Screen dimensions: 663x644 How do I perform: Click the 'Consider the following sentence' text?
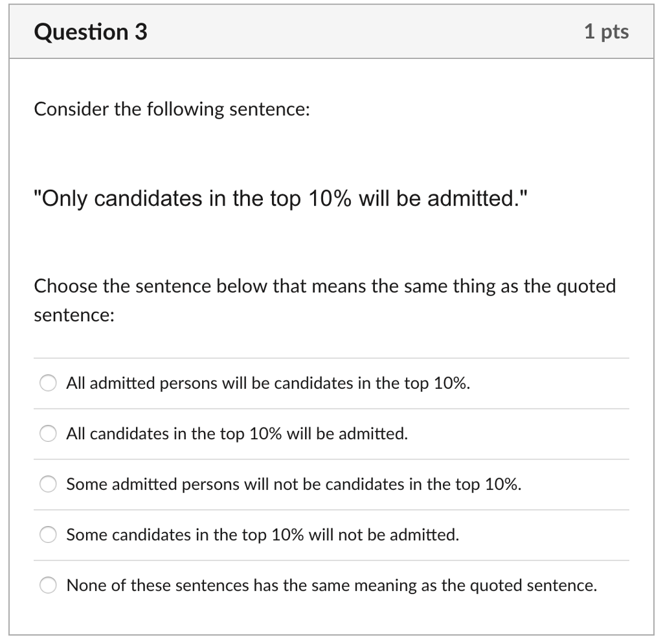[173, 109]
